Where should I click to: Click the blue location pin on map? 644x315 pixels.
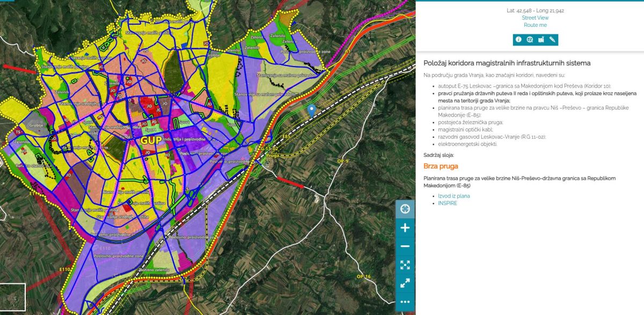point(311,110)
